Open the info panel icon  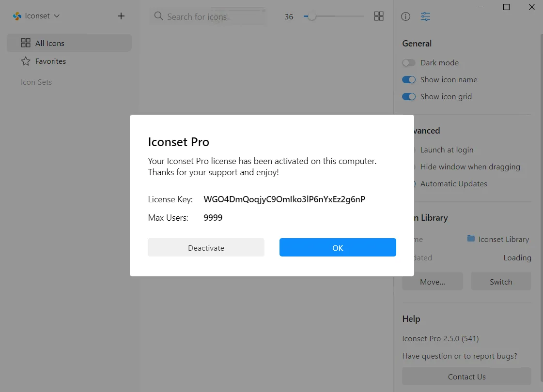(405, 16)
